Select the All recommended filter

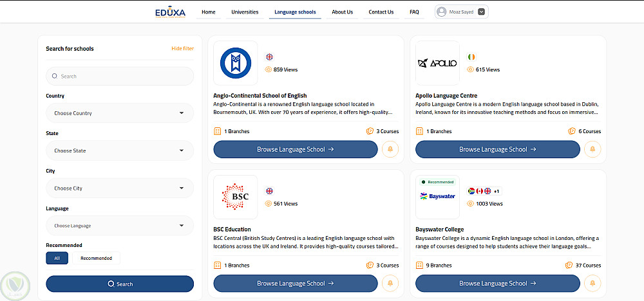(57, 258)
